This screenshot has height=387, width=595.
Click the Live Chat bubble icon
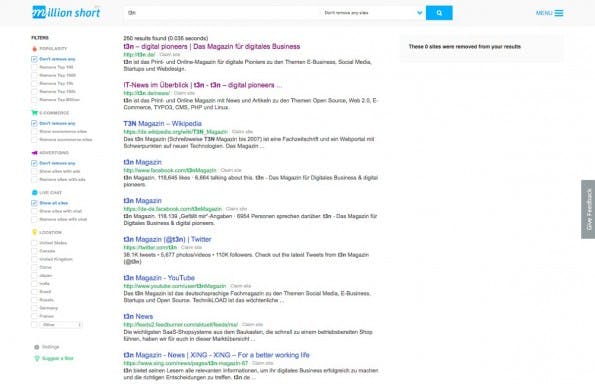click(x=35, y=192)
